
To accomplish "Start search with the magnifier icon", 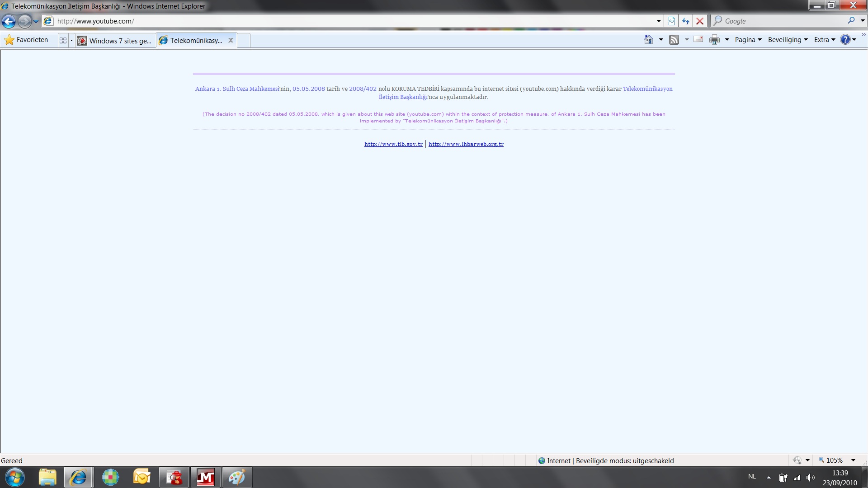I will coord(852,21).
